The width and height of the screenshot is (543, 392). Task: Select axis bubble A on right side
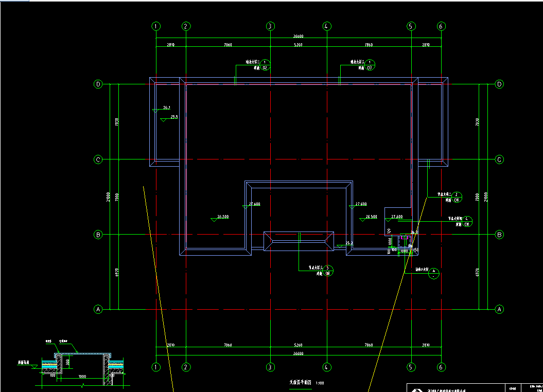pos(499,309)
